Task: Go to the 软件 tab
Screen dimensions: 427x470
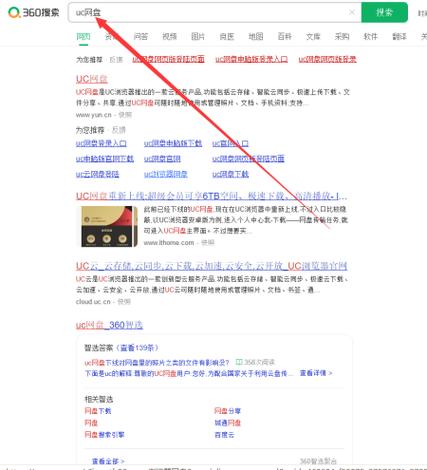Action: [x=371, y=36]
